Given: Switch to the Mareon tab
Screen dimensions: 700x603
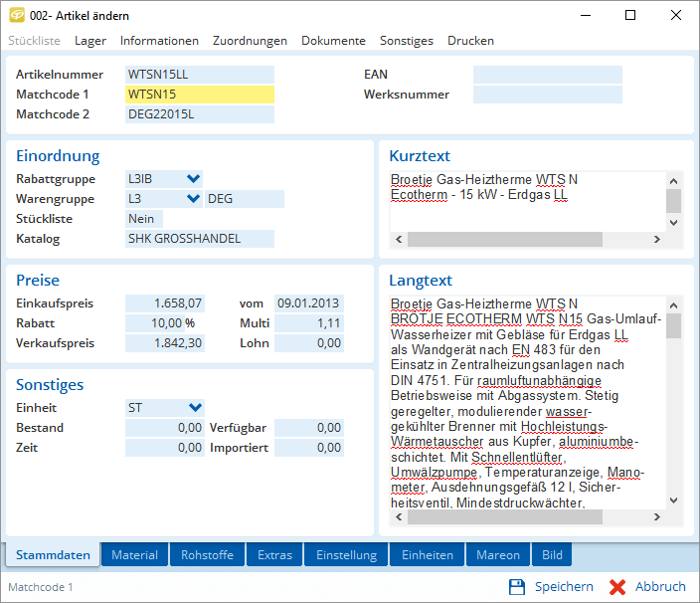Looking at the screenshot, I should (498, 555).
